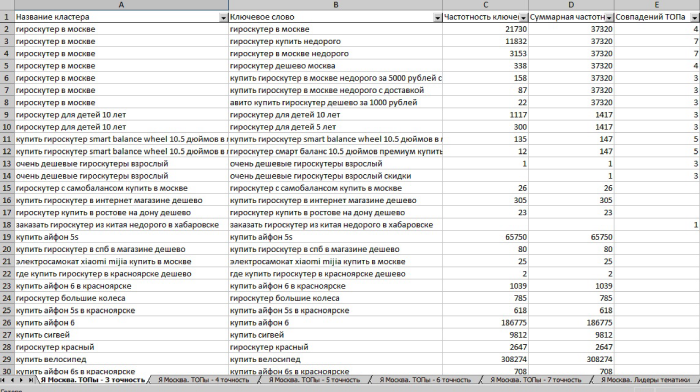Screen dimensions: 700x392
Task: Click cell очень дешевые гироскутеры взрослый скидки
Action: 335,176
